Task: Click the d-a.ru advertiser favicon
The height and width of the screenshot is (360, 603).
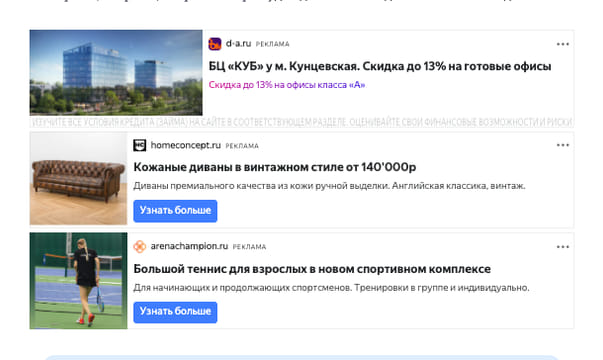Action: pos(215,44)
